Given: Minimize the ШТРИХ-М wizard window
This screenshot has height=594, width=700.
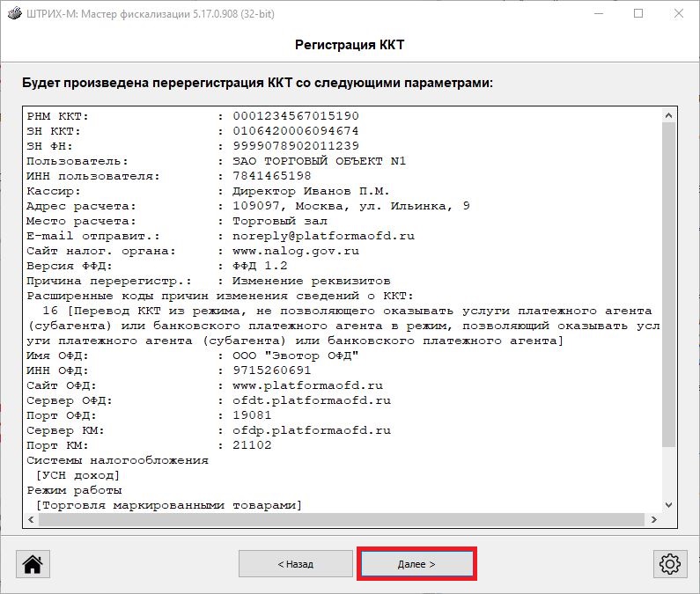Looking at the screenshot, I should [x=598, y=13].
